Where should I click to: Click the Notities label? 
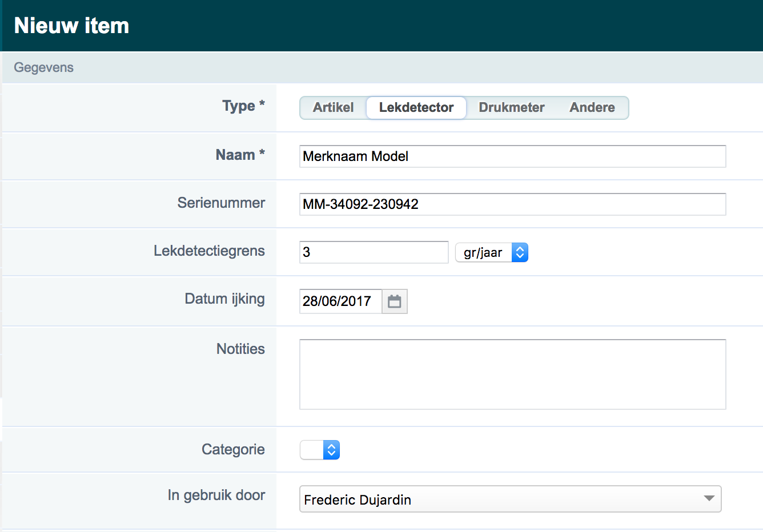pyautogui.click(x=240, y=349)
